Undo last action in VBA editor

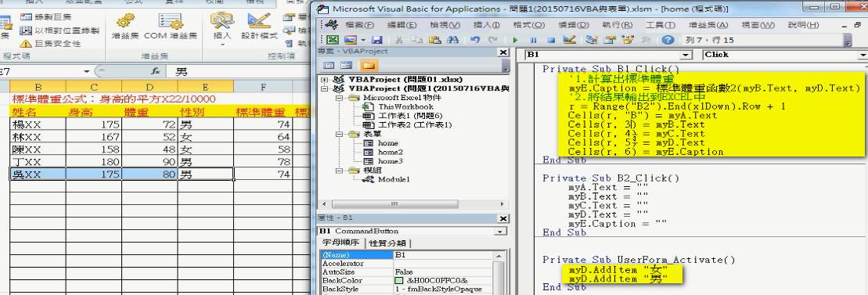[x=475, y=40]
